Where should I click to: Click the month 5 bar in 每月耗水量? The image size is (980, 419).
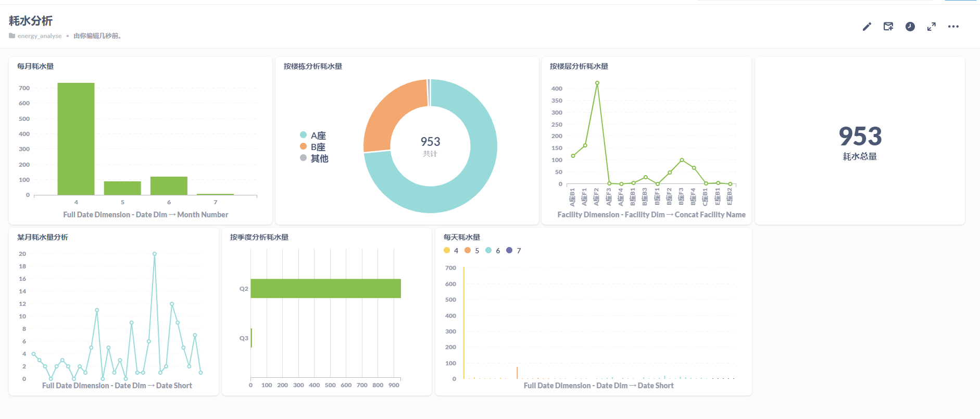click(122, 188)
